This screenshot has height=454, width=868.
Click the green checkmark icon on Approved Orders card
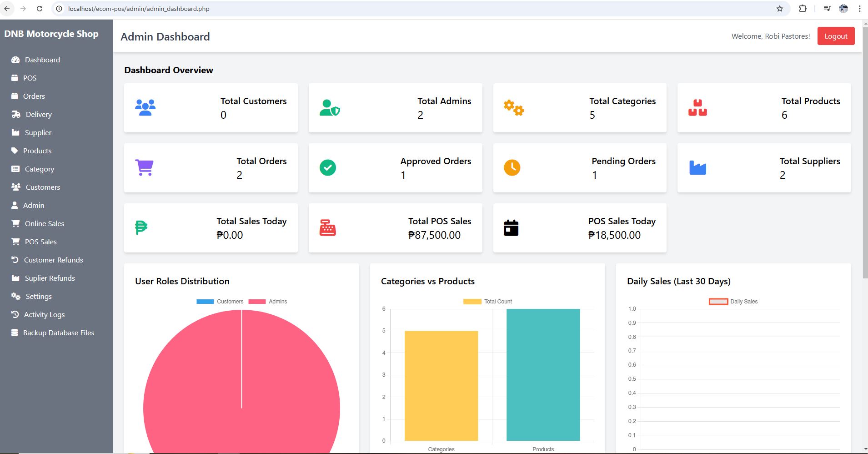(x=328, y=168)
